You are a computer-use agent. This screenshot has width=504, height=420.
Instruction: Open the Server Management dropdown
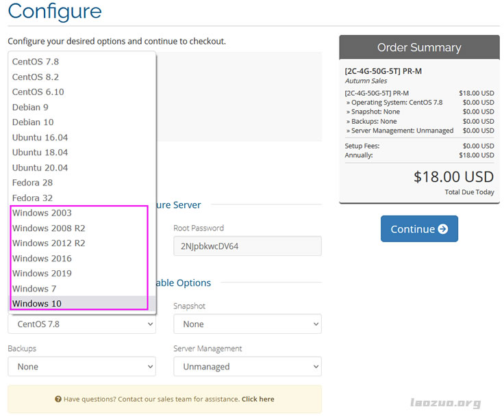pyautogui.click(x=247, y=367)
